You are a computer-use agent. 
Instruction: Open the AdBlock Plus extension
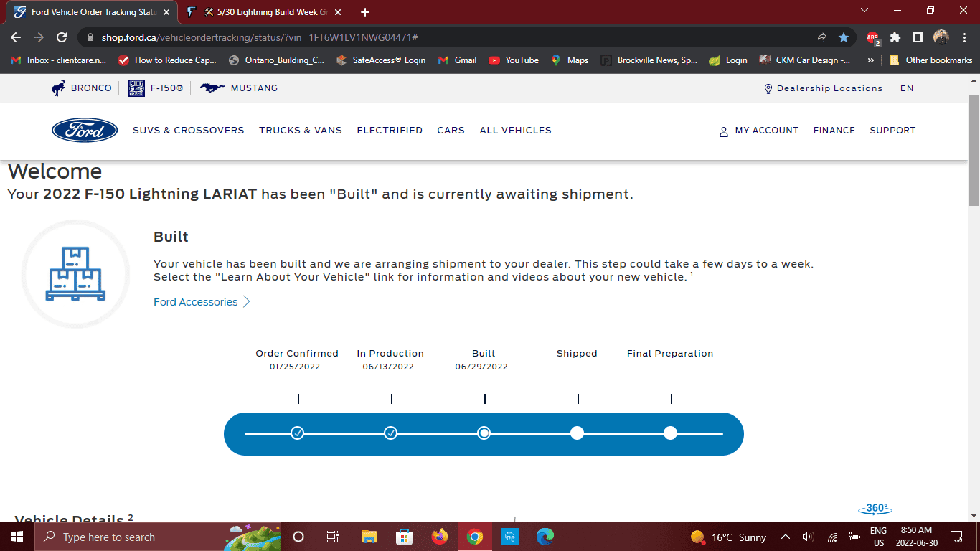click(x=872, y=37)
